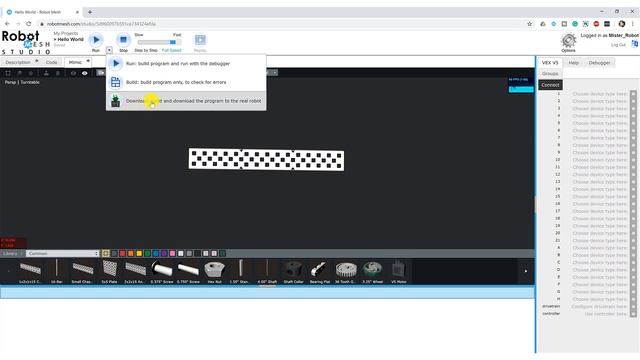The height and width of the screenshot is (360, 640).
Task: Select the red color swatch
Action: (122, 253)
